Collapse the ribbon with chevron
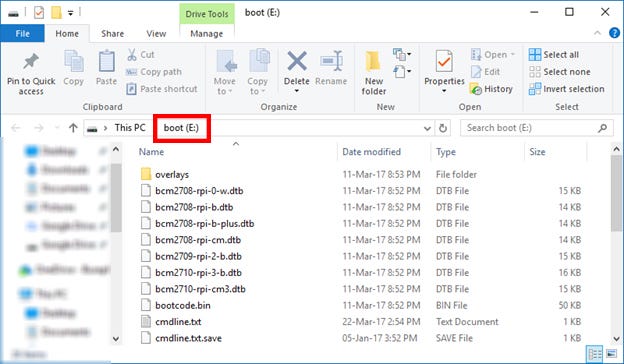The height and width of the screenshot is (364, 624). point(597,33)
